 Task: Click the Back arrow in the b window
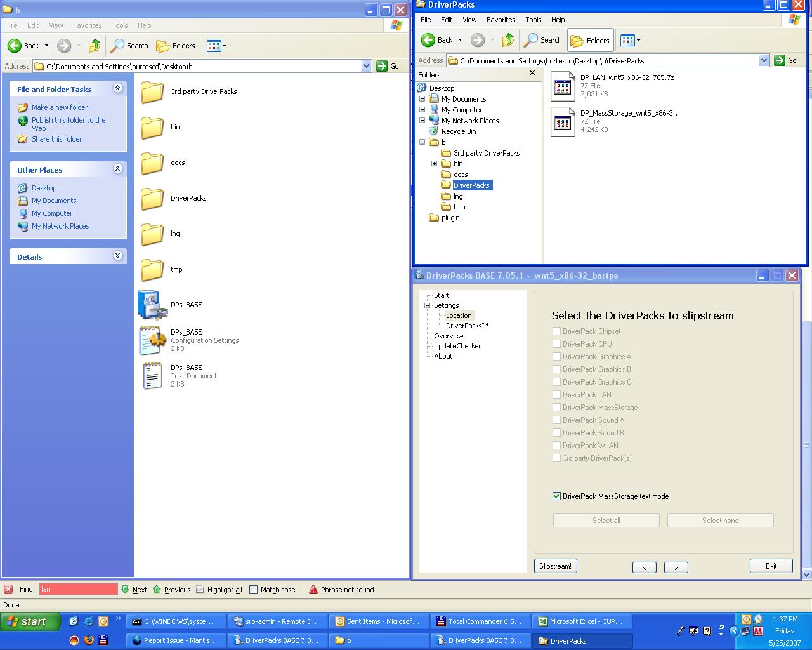15,46
